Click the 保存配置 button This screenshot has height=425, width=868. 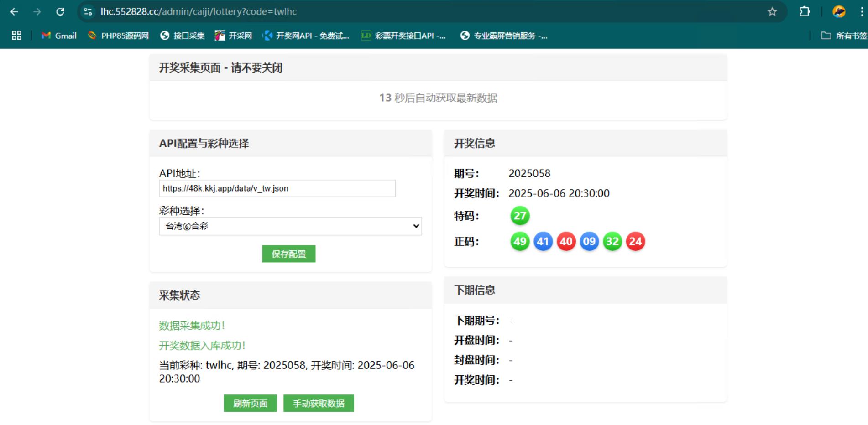288,254
